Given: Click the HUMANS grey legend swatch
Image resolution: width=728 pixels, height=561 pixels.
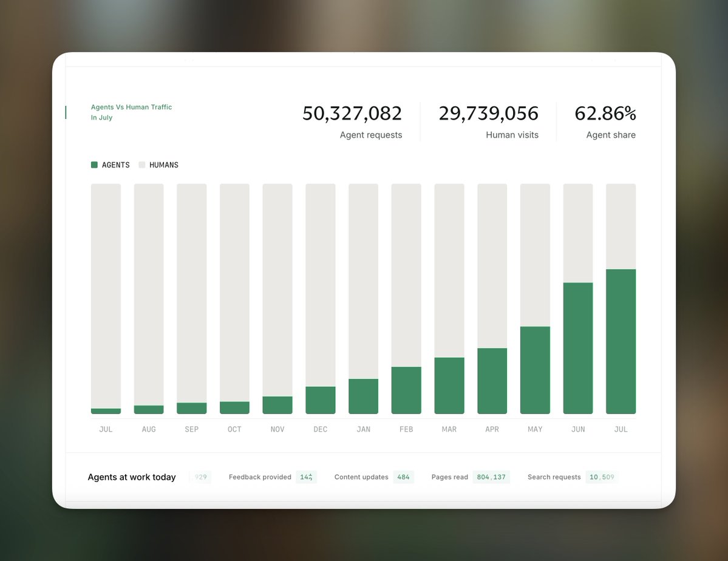Looking at the screenshot, I should click(x=142, y=165).
